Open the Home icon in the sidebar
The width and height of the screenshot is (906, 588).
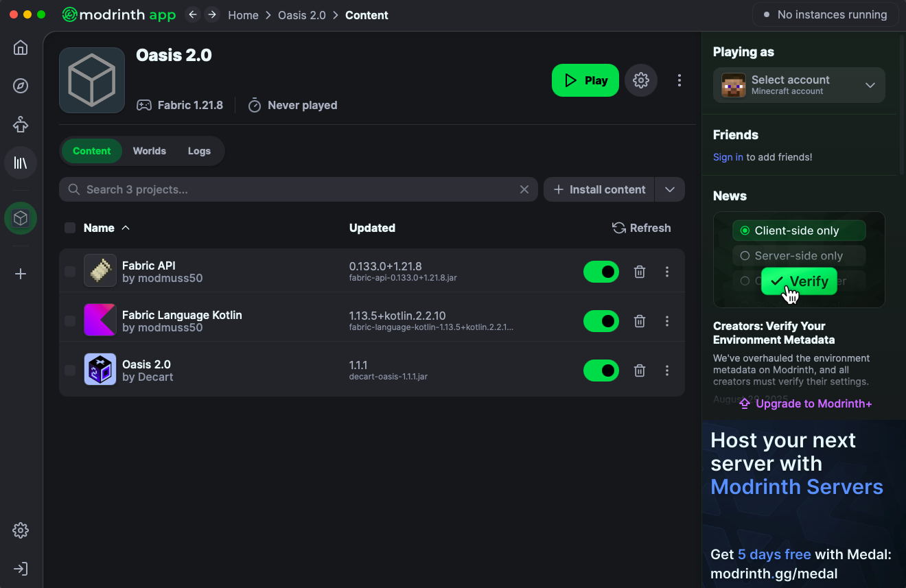click(21, 47)
